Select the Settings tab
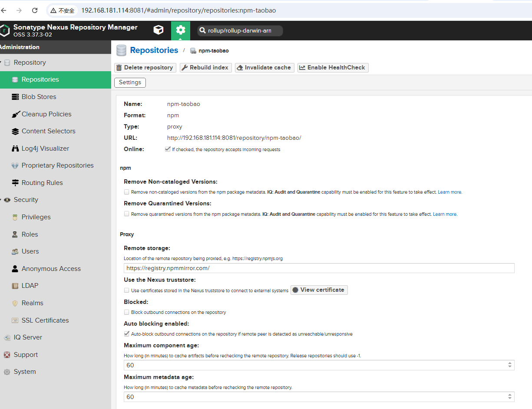The height and width of the screenshot is (409, 532). pyautogui.click(x=130, y=82)
